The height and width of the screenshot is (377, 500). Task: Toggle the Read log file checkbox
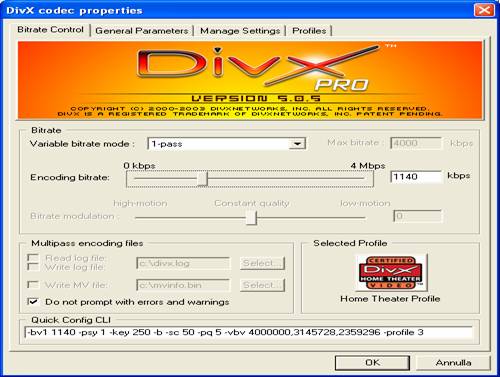click(x=33, y=258)
